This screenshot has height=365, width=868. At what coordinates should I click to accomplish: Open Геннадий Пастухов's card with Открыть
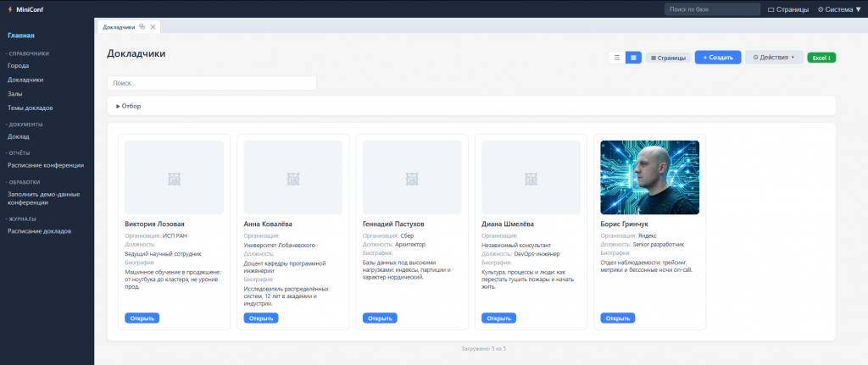pyautogui.click(x=380, y=318)
